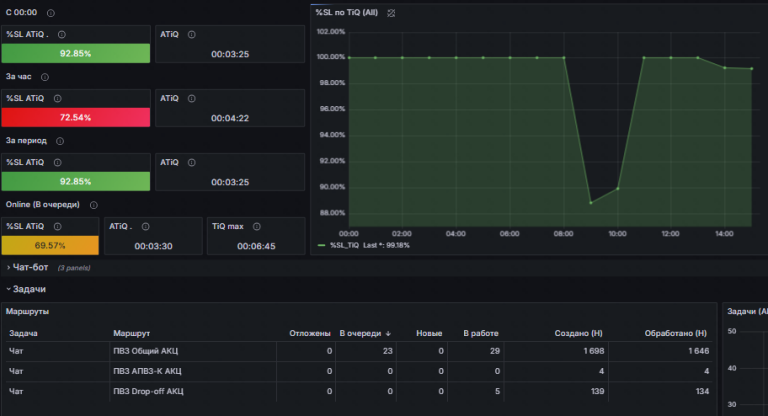768x416 pixels.
Task: Click the '08:00' x-axis time label
Action: tap(563, 234)
